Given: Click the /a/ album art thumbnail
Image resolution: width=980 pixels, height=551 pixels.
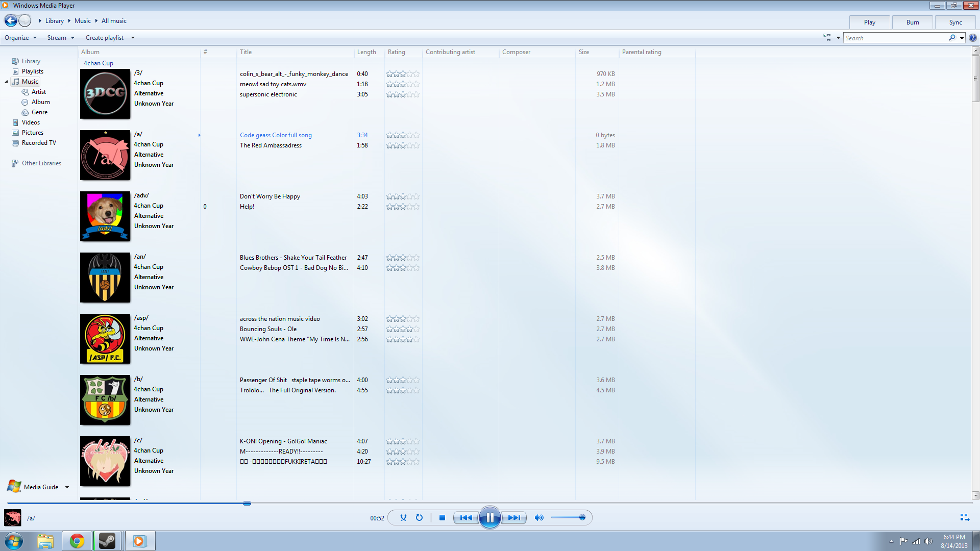Looking at the screenshot, I should [105, 155].
